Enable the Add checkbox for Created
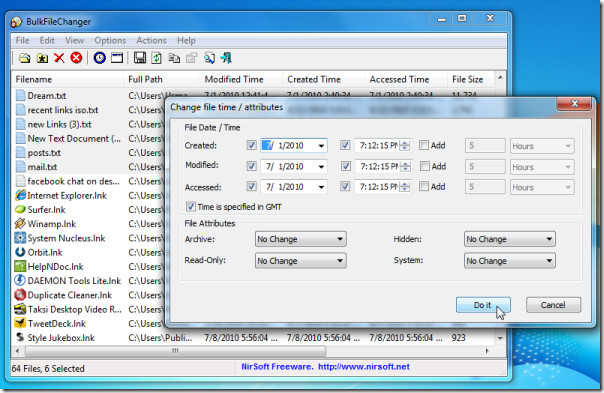Image resolution: width=604 pixels, height=393 pixels. (x=424, y=145)
